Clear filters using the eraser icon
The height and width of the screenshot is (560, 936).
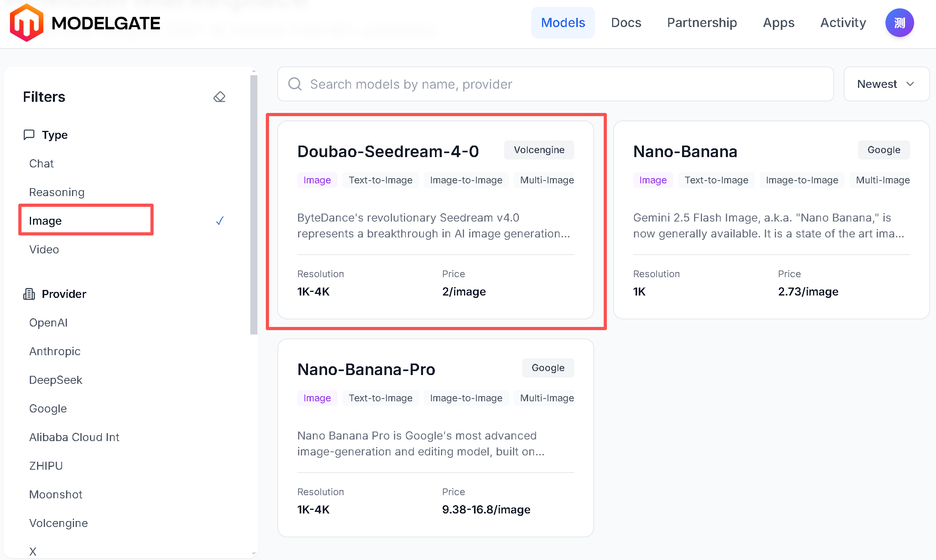(219, 97)
